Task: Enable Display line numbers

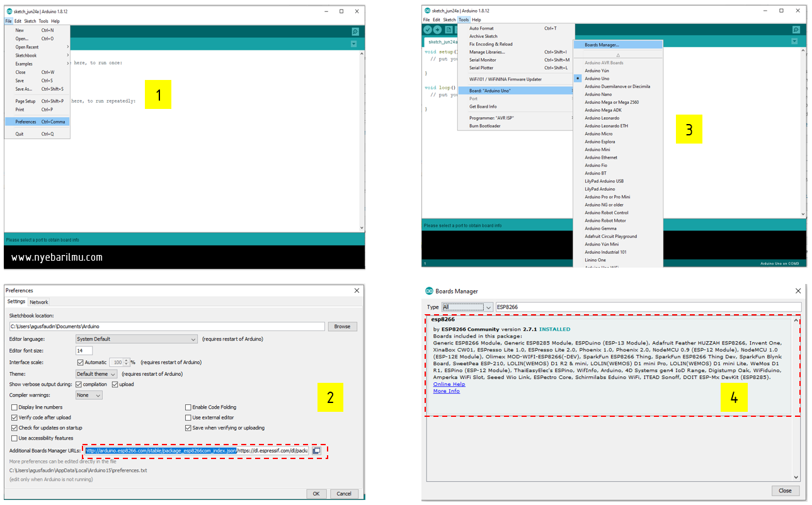Action: pos(14,407)
